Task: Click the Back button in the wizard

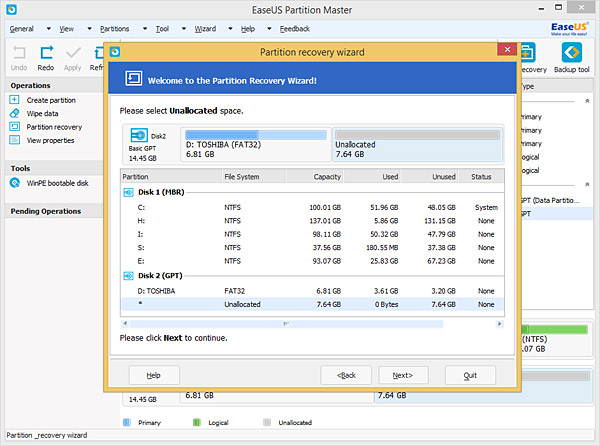Action: [346, 375]
